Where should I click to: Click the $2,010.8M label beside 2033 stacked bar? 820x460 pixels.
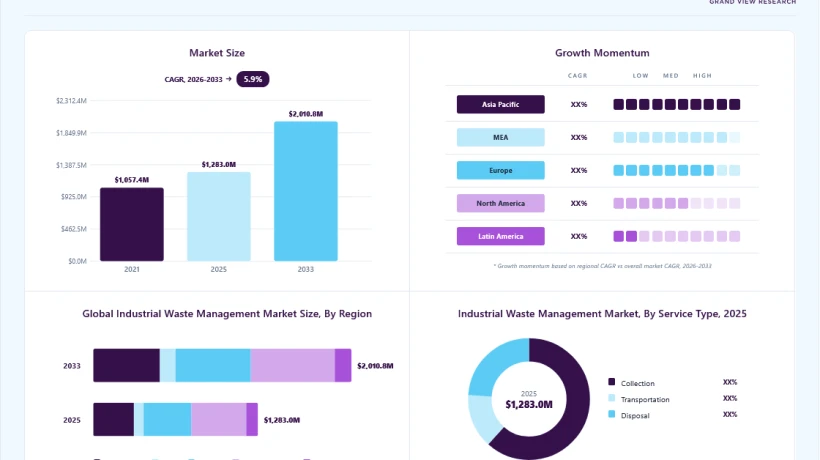click(375, 366)
